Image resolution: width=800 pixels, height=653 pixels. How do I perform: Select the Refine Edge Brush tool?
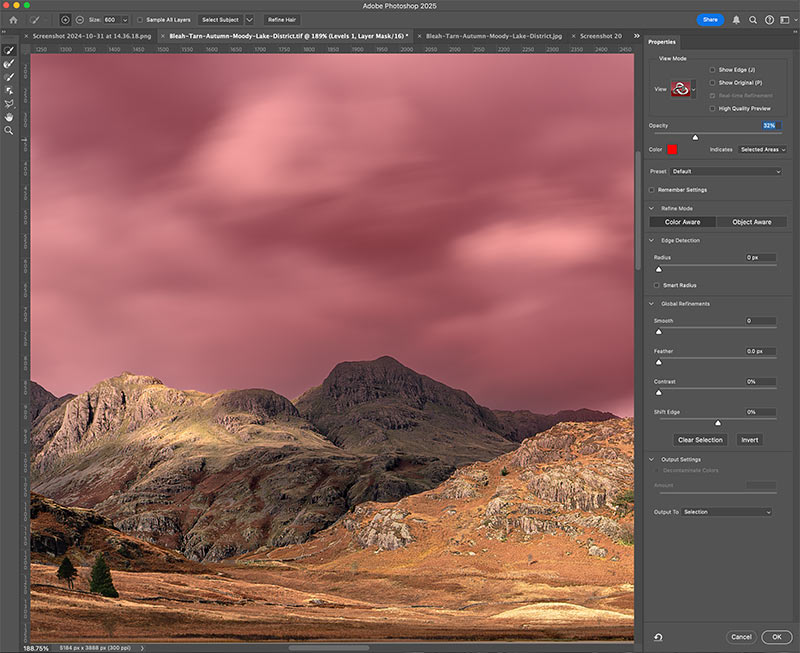click(x=9, y=63)
